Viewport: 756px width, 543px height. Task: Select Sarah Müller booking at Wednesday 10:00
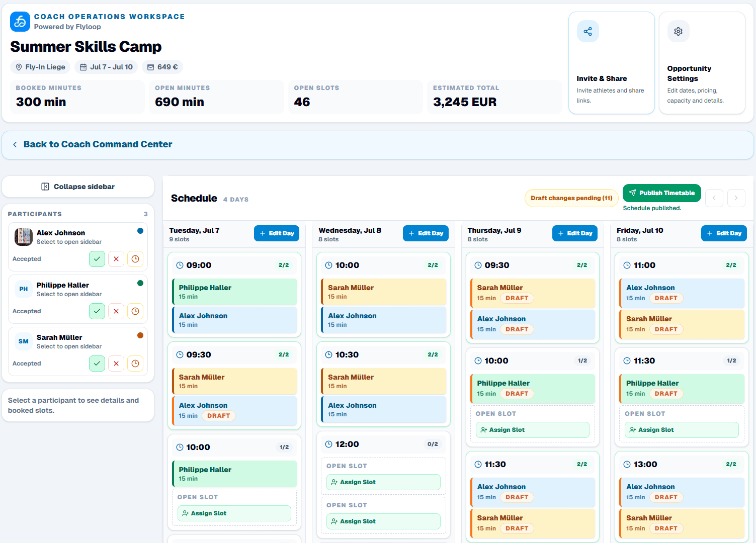(x=383, y=292)
